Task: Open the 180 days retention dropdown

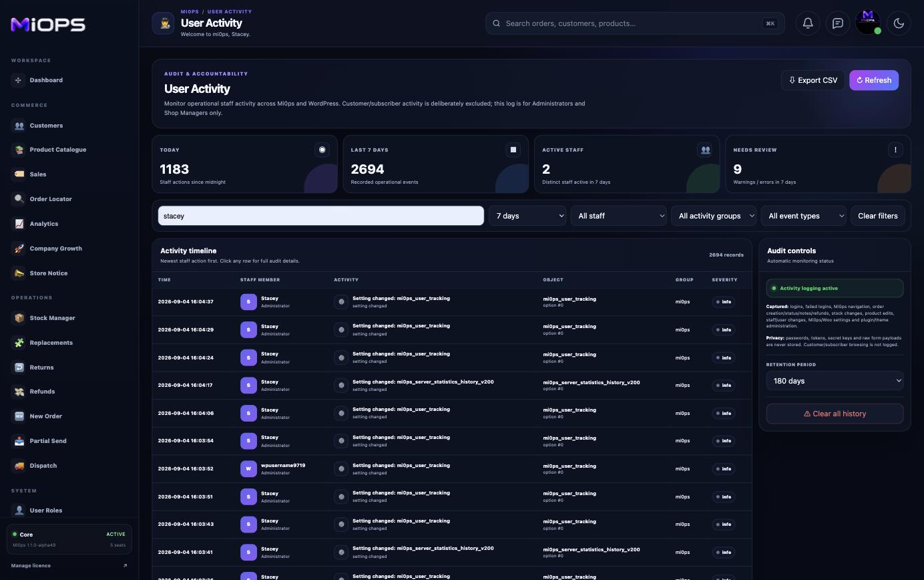Action: [835, 381]
